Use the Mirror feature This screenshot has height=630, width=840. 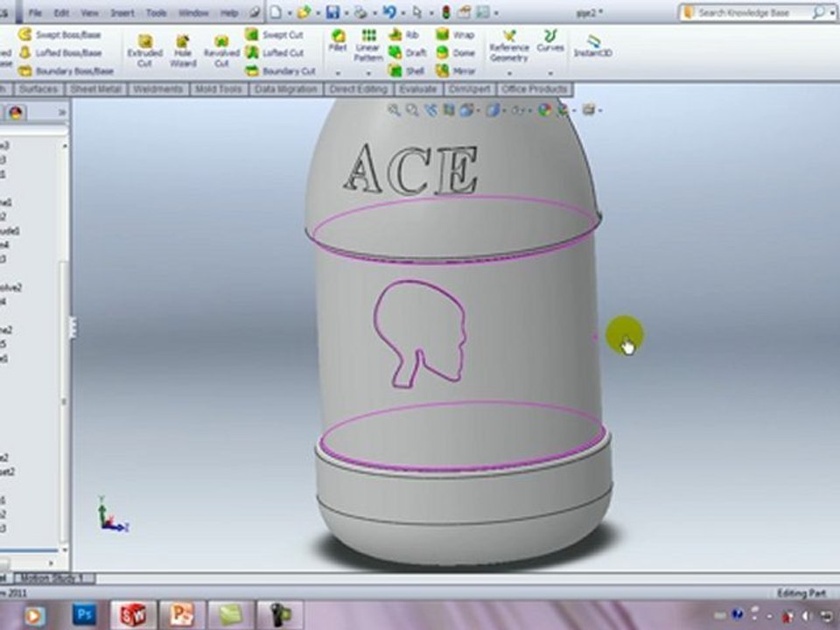[x=455, y=71]
